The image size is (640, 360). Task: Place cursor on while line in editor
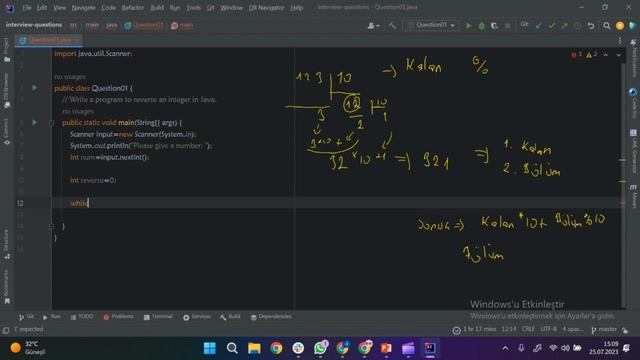338,203
